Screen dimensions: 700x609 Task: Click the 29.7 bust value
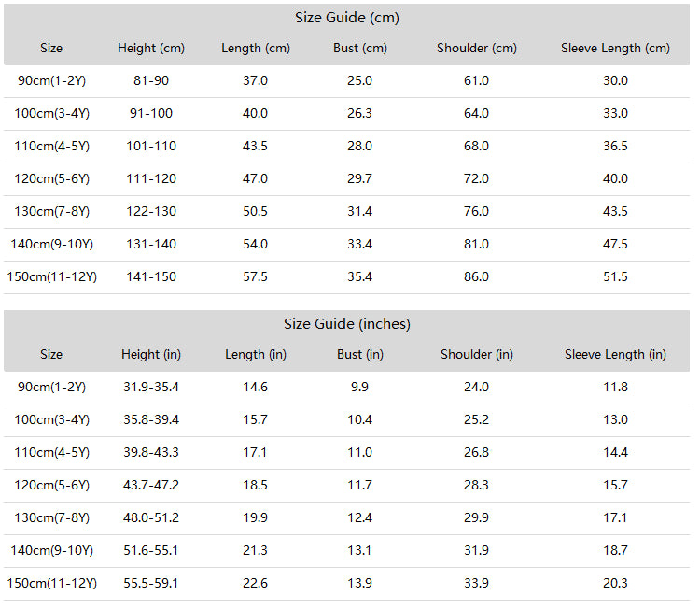tap(360, 179)
